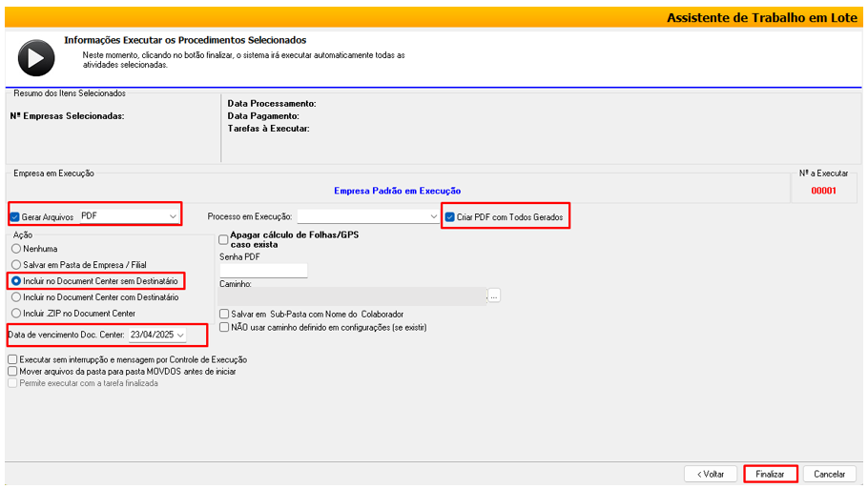Open the PDF file type dropdown
Screen dimensions: 868x489
(173, 217)
